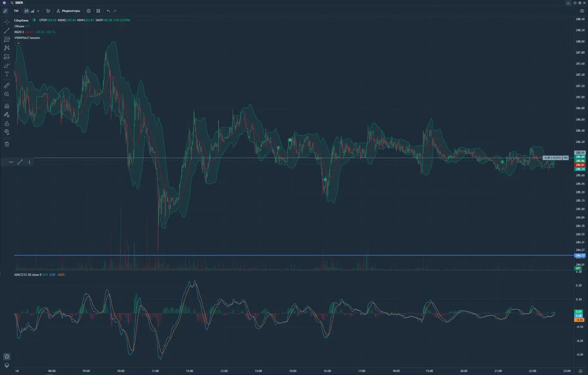The height and width of the screenshot is (375, 588).
Task: Open the price range projection tool
Action: click(7, 57)
